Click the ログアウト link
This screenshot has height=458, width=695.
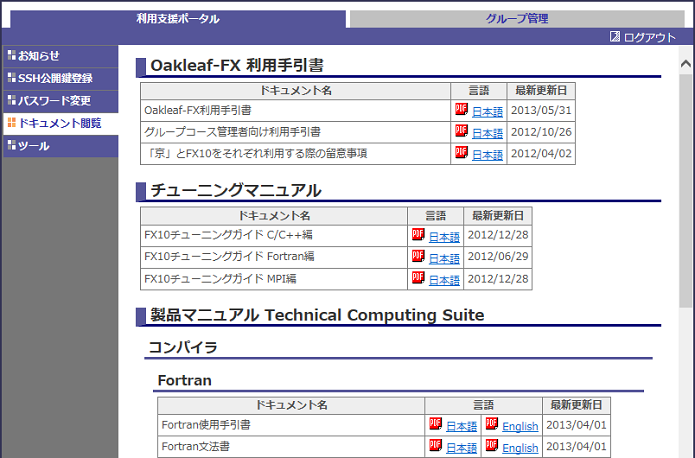coord(649,37)
